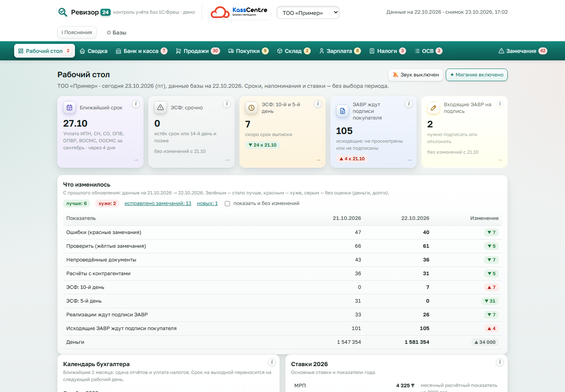Open info tooltip for Календарь бухгалтера
Image resolution: width=565 pixels, height=392 pixels.
[272, 362]
